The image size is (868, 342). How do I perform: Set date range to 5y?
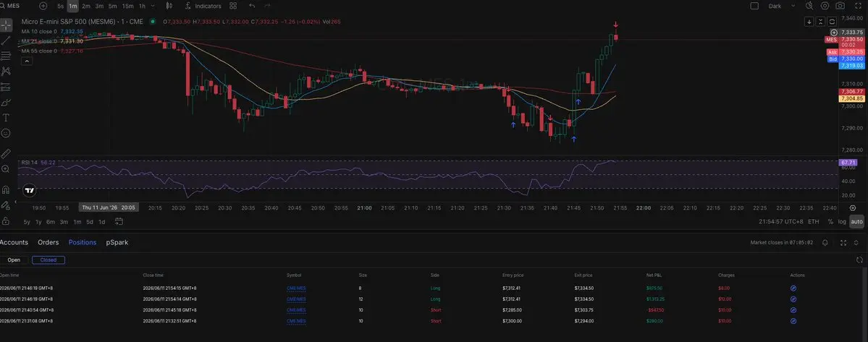(x=27, y=221)
